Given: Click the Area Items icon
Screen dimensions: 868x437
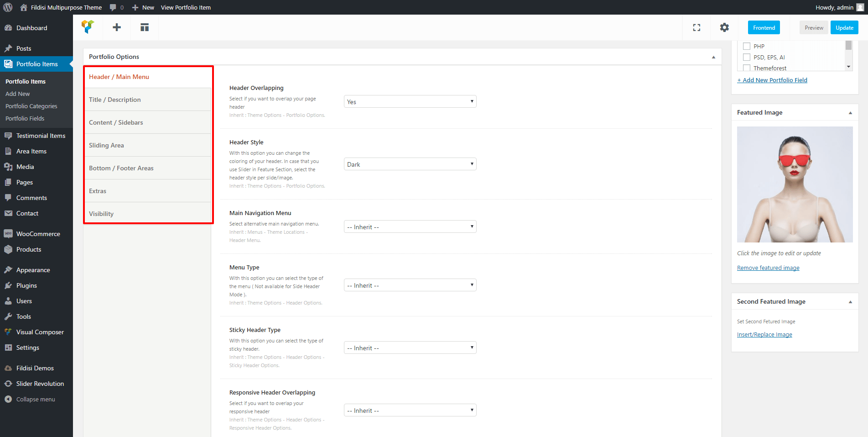Looking at the screenshot, I should 8,151.
